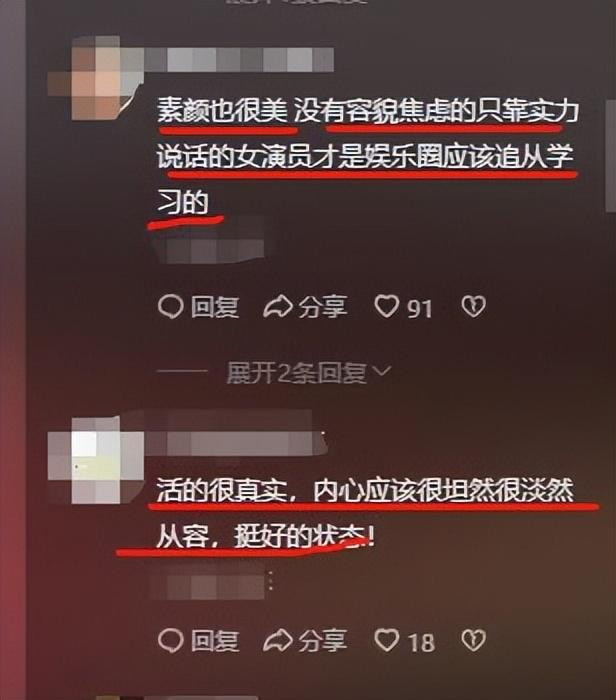Click the reply bubble icon on second comment
Viewport: 616px width, 700px height.
[x=171, y=640]
